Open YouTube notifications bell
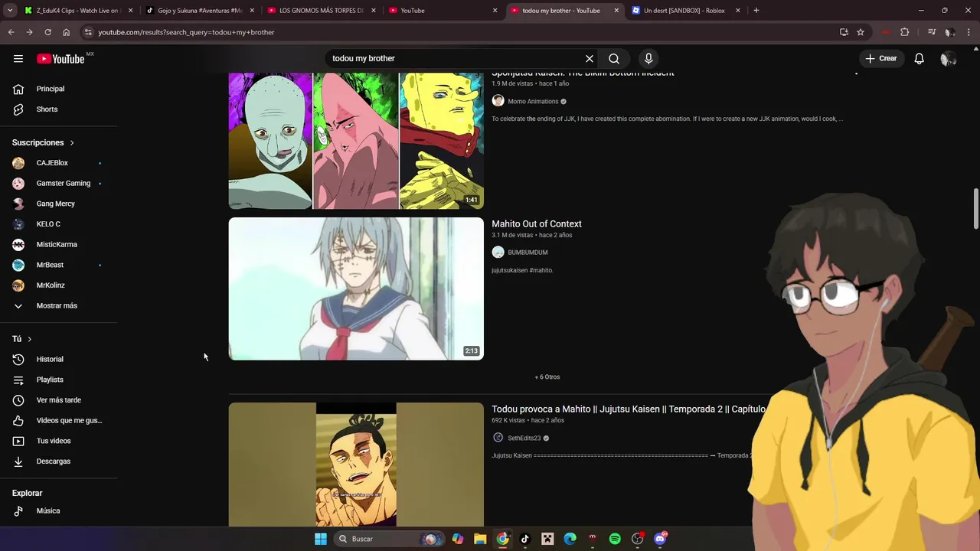The image size is (980, 551). click(x=920, y=59)
